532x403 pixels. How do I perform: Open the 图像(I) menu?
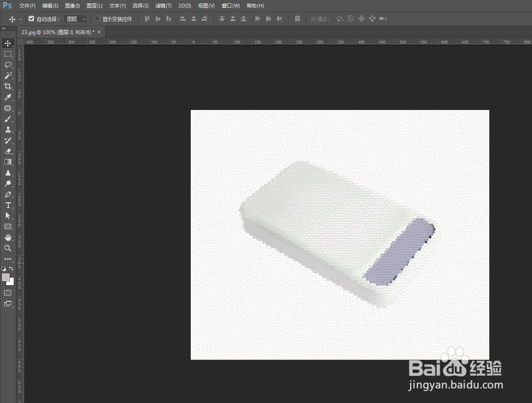click(73, 6)
